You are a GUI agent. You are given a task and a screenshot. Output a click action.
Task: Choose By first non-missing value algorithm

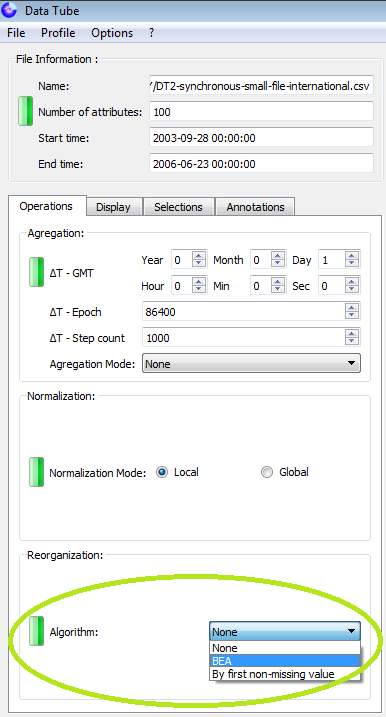click(x=285, y=674)
